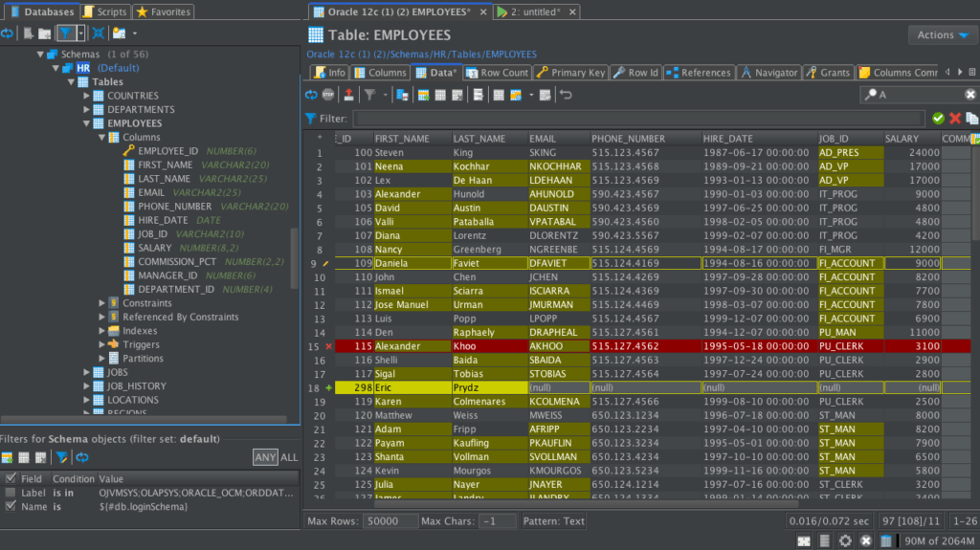The width and height of the screenshot is (980, 550).
Task: Click the settings gear icon in the status bar
Action: pos(845,540)
